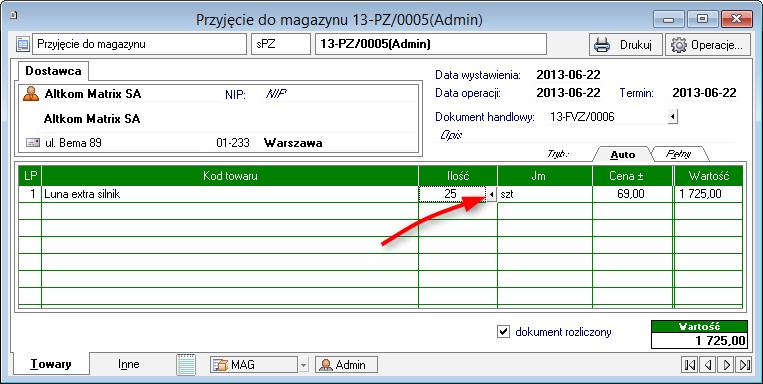Click the MAG warehouse field
Viewport: 763px width, 384px height.
[254, 365]
